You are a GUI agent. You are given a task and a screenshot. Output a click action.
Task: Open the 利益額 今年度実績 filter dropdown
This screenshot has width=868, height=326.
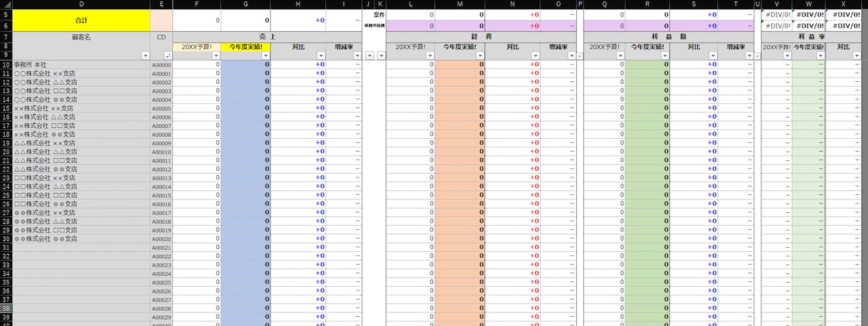coord(665,56)
